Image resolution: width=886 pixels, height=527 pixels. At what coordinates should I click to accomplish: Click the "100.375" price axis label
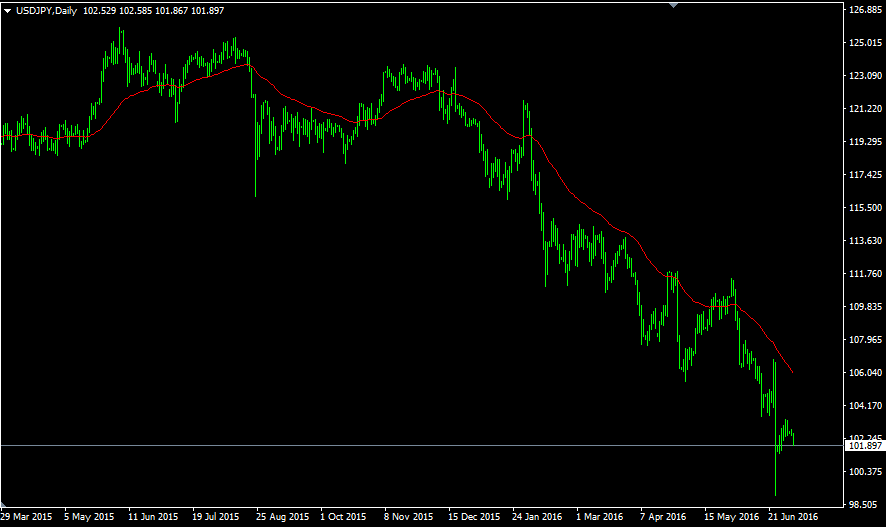[x=865, y=472]
